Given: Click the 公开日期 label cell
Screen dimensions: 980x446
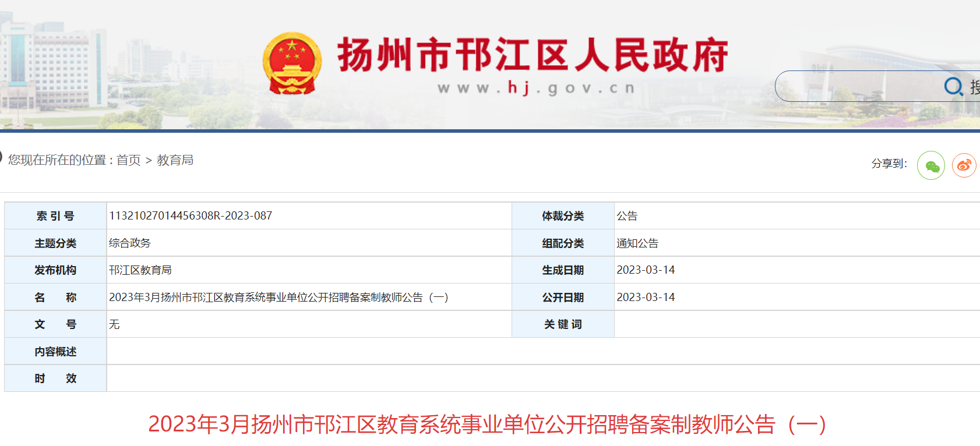Looking at the screenshot, I should click(x=563, y=298).
